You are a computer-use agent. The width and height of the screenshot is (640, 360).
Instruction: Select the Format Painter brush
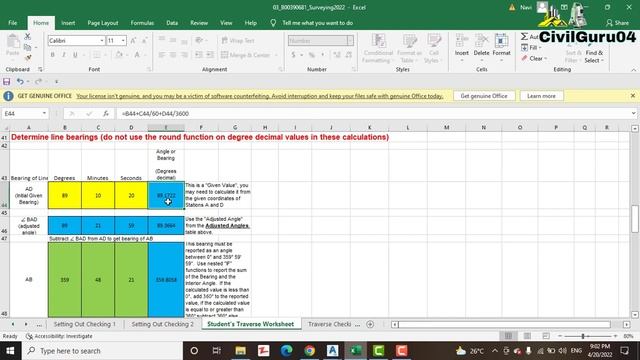pyautogui.click(x=27, y=58)
